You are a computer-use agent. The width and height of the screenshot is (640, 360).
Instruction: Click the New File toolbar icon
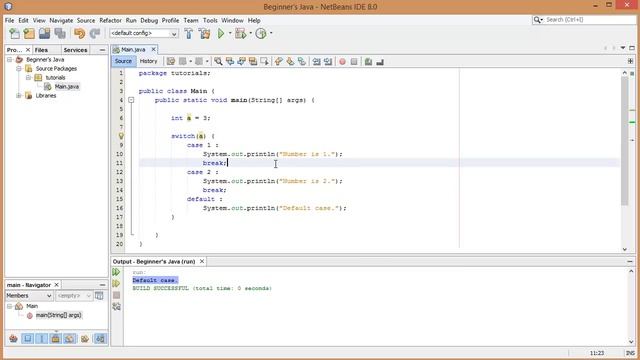pyautogui.click(x=14, y=33)
